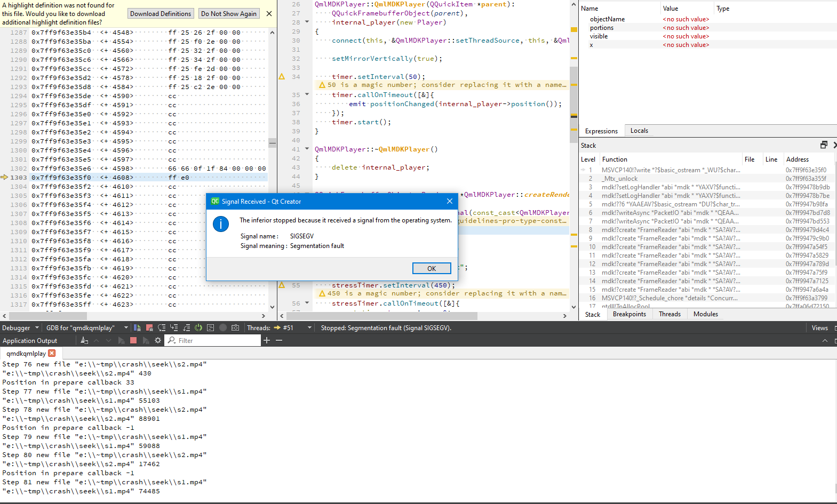Select the portions expression row
Image resolution: width=837 pixels, height=504 pixels.
707,28
